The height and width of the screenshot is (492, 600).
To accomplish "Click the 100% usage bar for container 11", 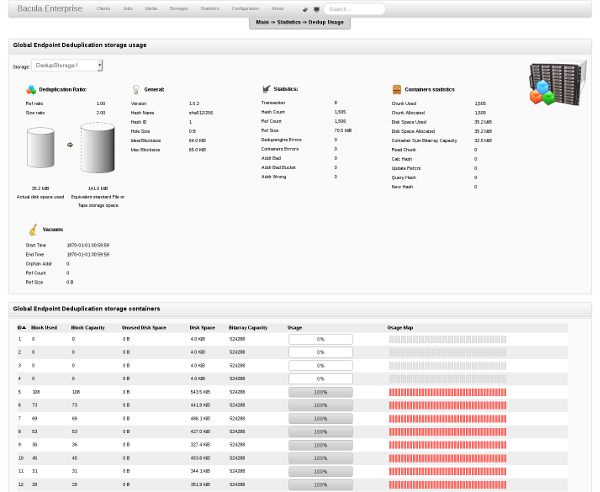I will click(321, 472).
